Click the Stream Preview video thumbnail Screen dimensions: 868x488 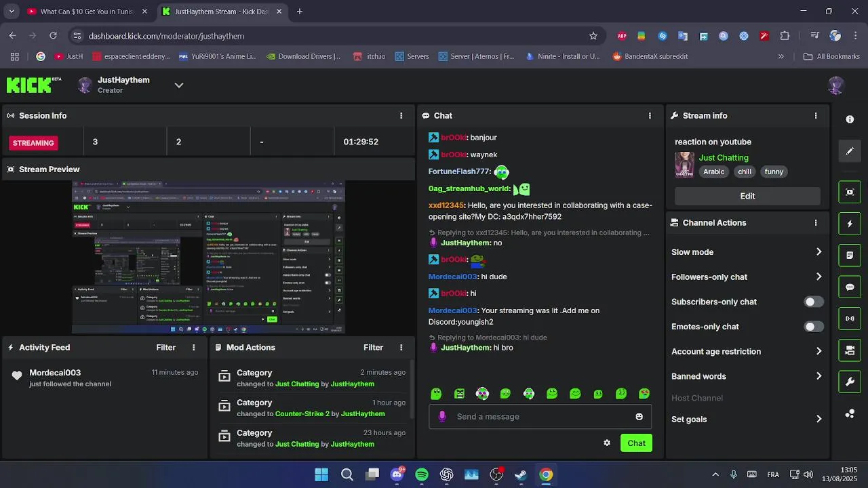[209, 257]
